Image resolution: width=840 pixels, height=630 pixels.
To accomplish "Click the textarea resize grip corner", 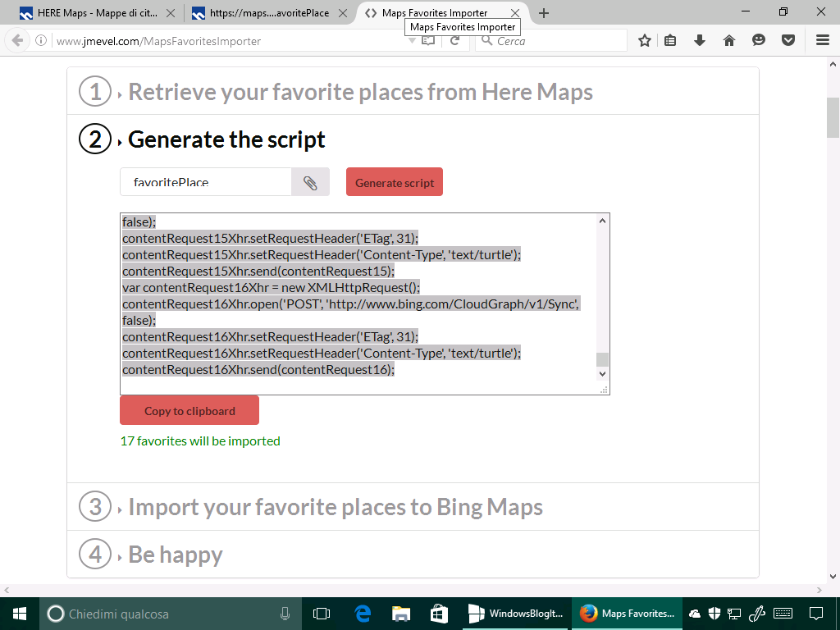I will point(603,390).
